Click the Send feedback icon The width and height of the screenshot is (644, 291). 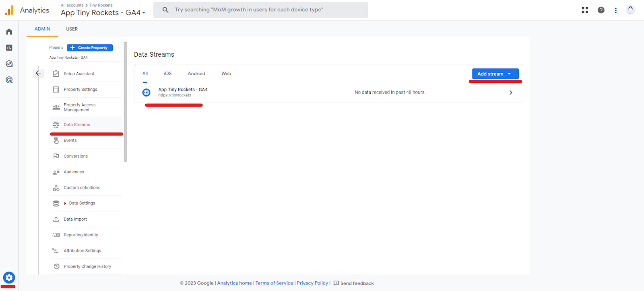pyautogui.click(x=336, y=283)
